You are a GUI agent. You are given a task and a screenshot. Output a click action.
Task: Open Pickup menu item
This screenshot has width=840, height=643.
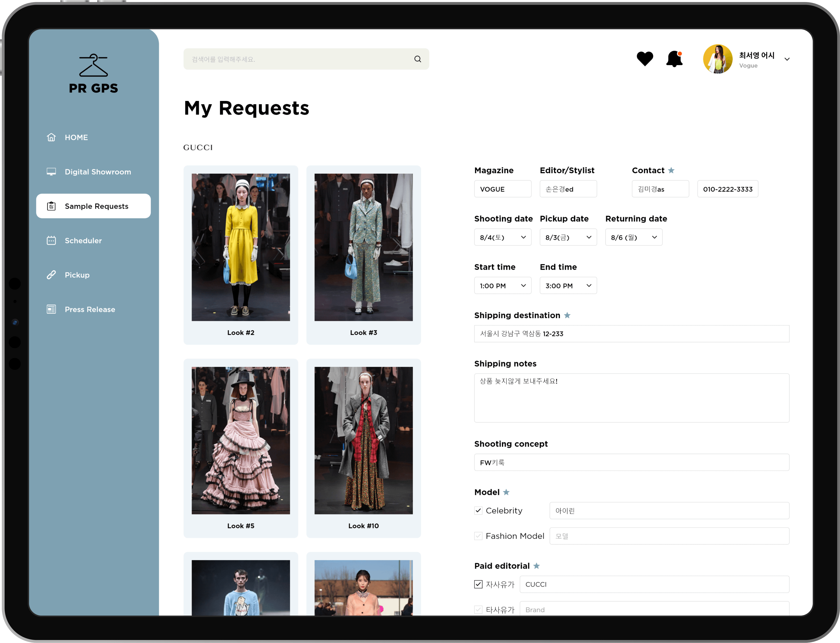pyautogui.click(x=93, y=275)
